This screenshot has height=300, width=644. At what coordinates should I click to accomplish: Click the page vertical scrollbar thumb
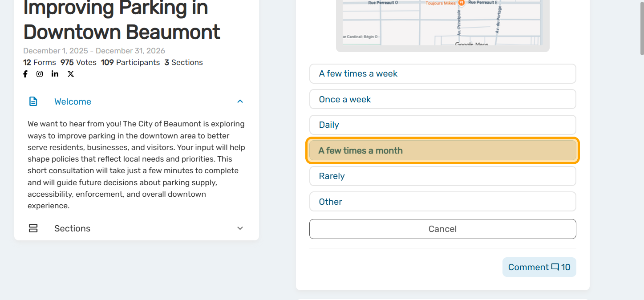[x=640, y=27]
